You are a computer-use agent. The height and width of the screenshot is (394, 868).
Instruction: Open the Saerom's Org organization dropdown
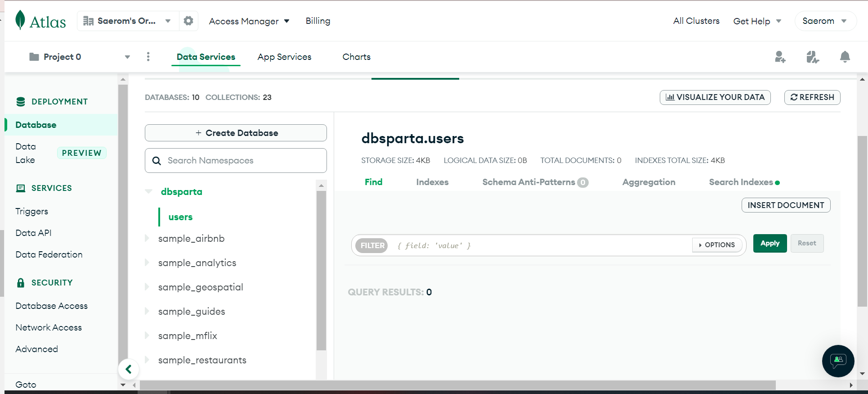click(x=128, y=21)
